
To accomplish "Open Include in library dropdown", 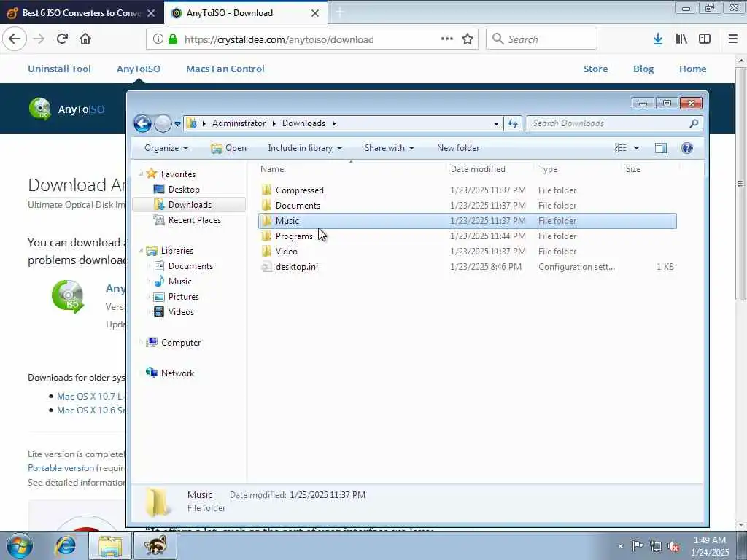I will coord(305,148).
